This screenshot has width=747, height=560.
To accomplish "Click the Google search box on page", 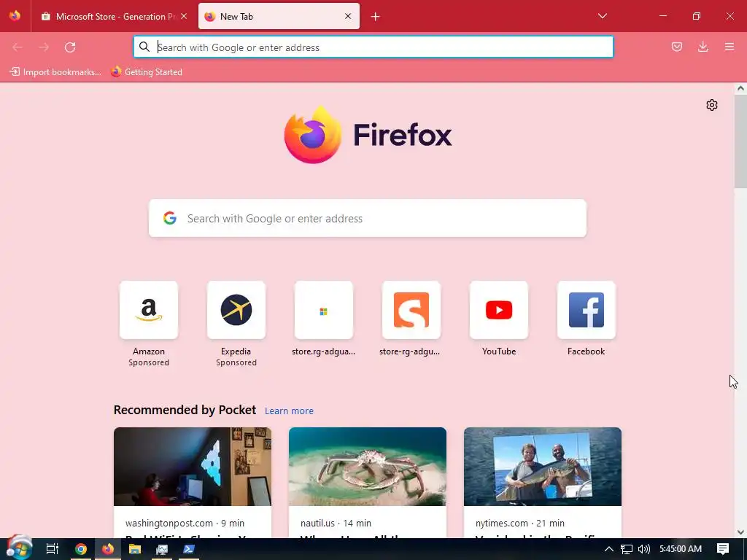I will pos(368,218).
